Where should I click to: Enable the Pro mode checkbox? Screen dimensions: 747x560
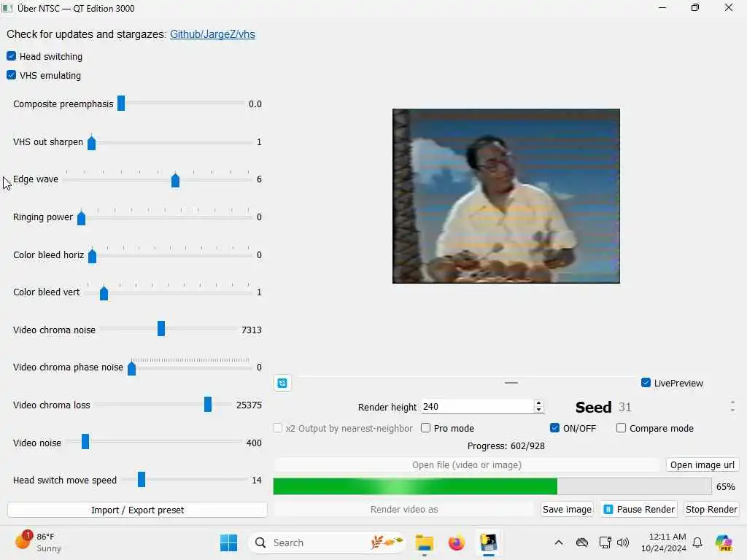[x=426, y=428]
